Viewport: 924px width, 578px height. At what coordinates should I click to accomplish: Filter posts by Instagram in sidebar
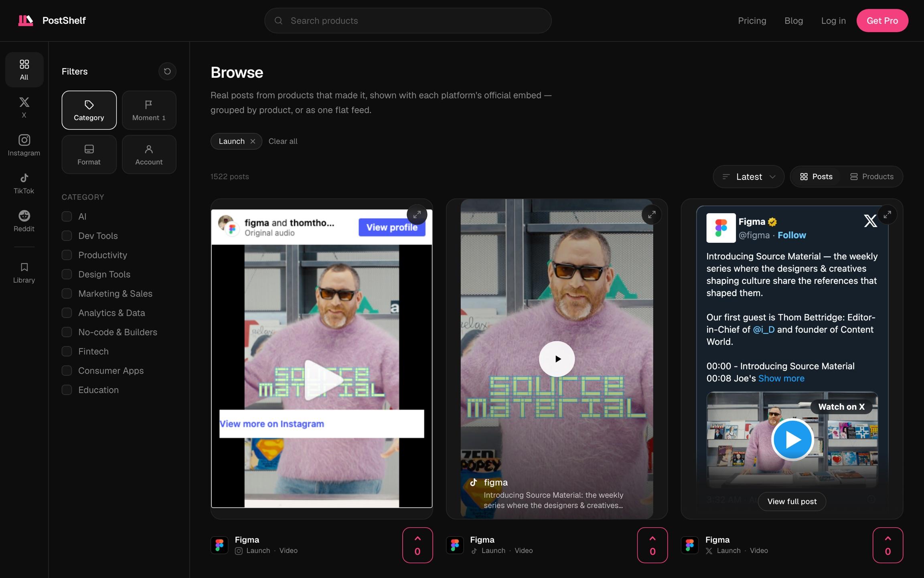[24, 145]
